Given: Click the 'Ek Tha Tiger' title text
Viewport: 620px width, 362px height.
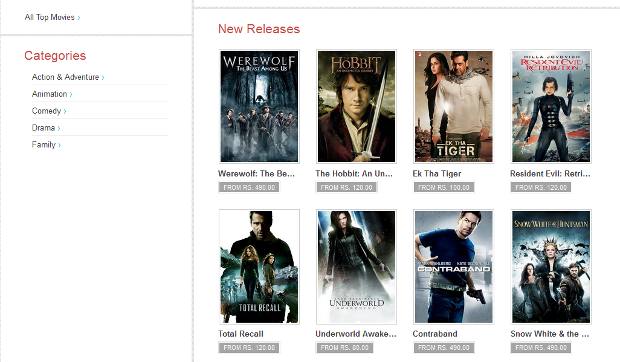Looking at the screenshot, I should pos(437,173).
